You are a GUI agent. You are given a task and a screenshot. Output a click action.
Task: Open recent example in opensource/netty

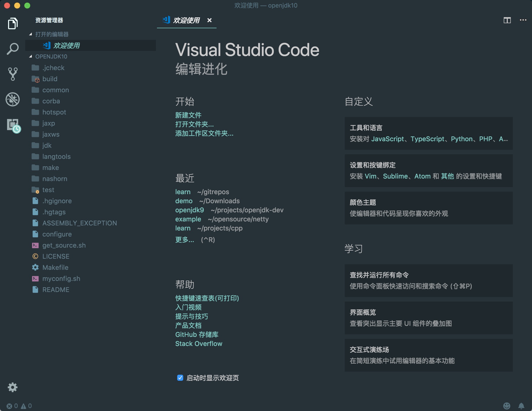pyautogui.click(x=188, y=219)
